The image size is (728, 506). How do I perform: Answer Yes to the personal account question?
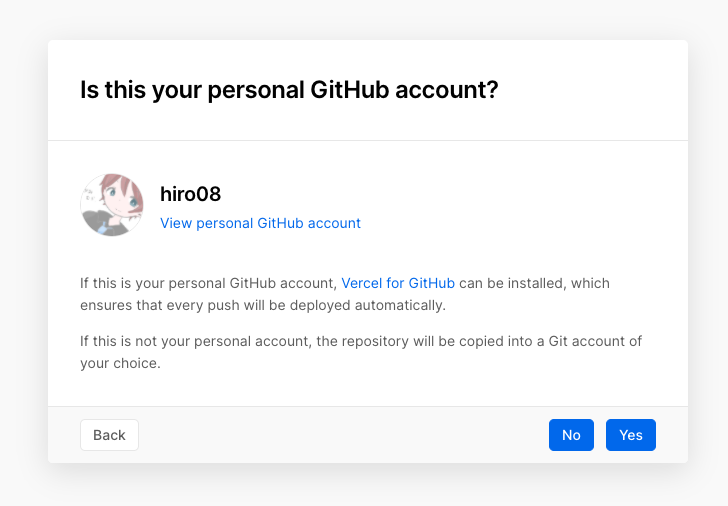point(630,435)
